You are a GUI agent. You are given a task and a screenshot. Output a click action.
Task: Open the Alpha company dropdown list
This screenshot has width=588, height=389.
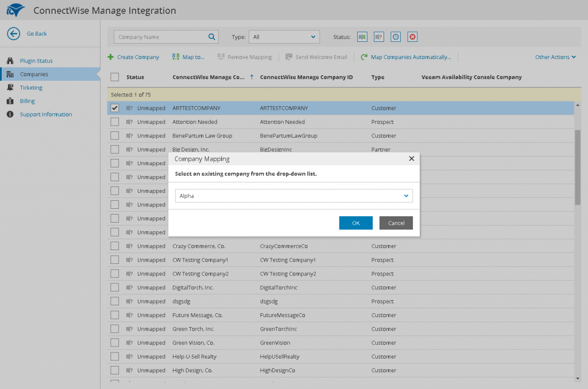point(293,196)
